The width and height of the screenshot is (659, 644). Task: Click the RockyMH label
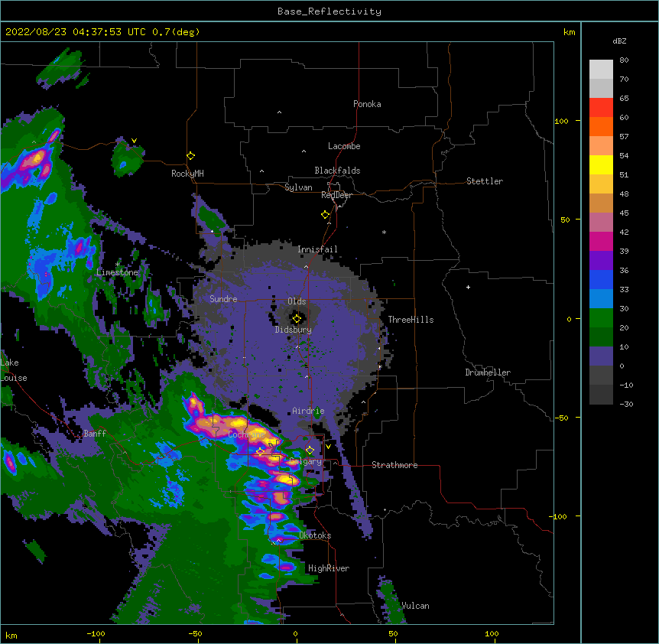click(x=187, y=174)
